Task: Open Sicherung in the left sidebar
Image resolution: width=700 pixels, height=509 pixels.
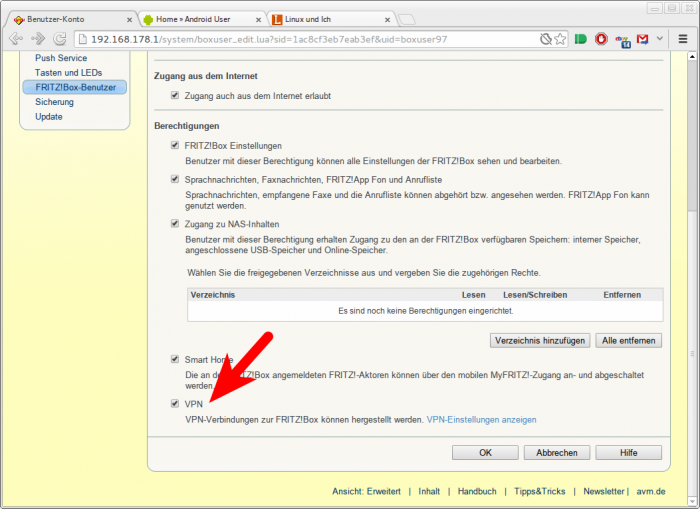Action: (x=54, y=102)
